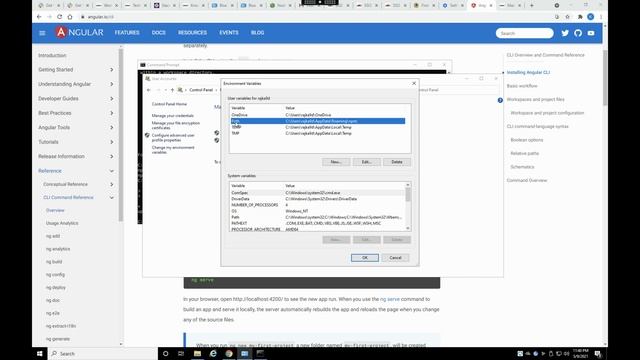Click the Angular site search field
Viewport: 640px width, 360px height.
(524, 33)
